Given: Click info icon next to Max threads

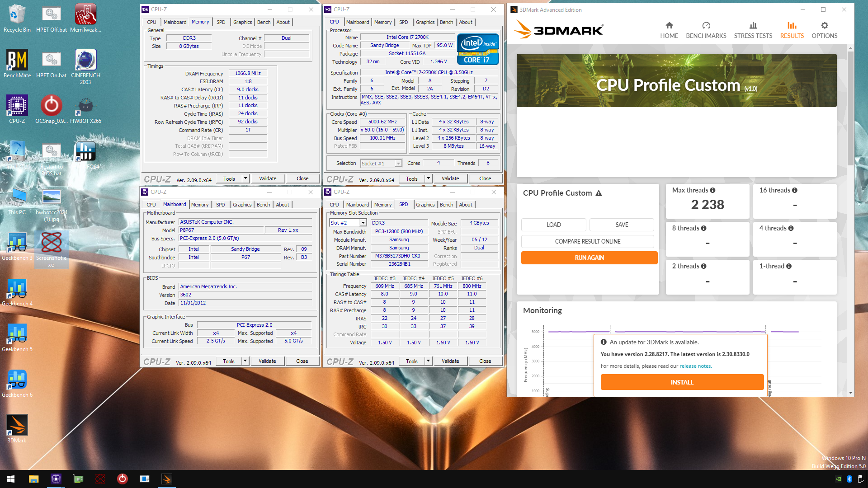Looking at the screenshot, I should point(712,190).
